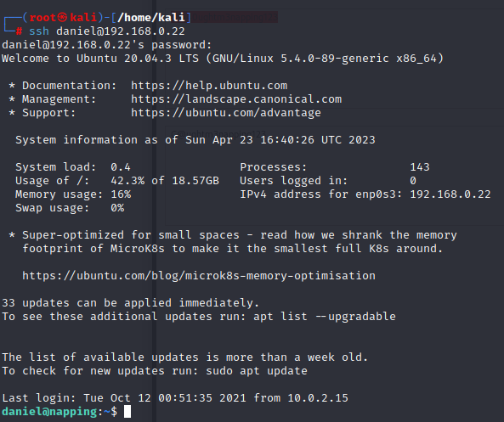Click the /home/kali path in the prompt
Image resolution: width=504 pixels, height=422 pixels.
click(151, 17)
